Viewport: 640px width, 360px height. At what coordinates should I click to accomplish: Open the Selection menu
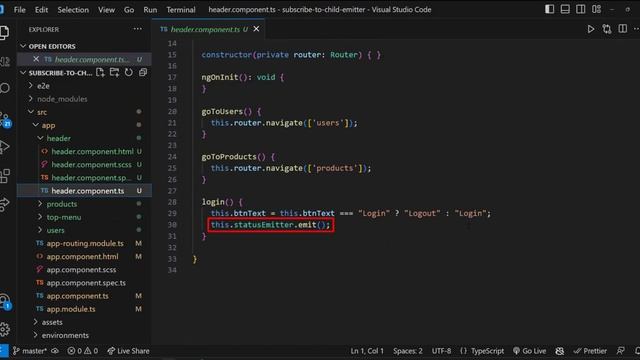point(73,9)
